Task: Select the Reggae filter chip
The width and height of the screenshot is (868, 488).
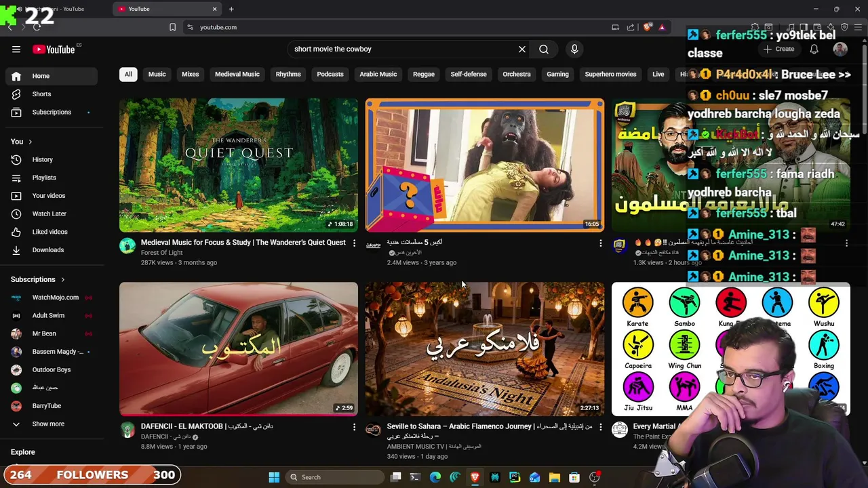Action: pos(424,74)
